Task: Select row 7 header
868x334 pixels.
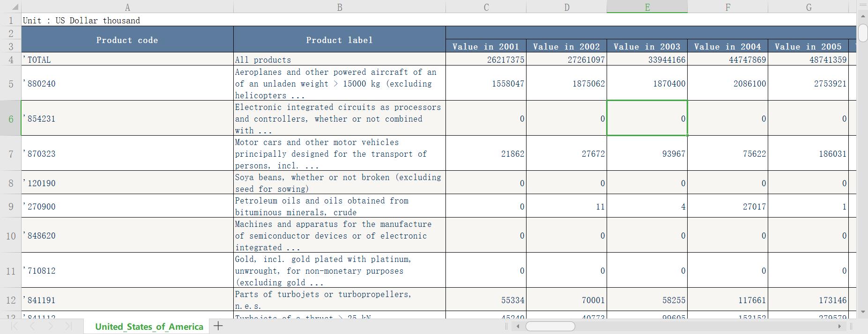Action: (x=11, y=153)
